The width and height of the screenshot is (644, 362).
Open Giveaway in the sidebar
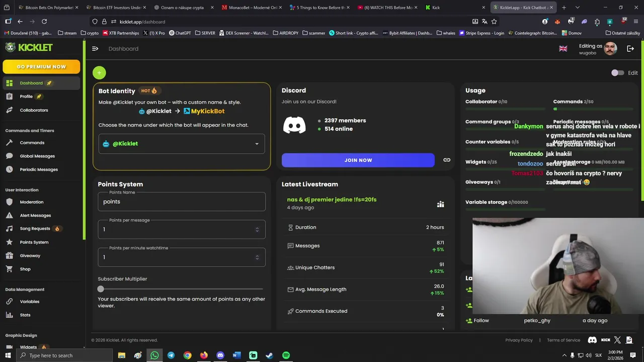[41, 256]
